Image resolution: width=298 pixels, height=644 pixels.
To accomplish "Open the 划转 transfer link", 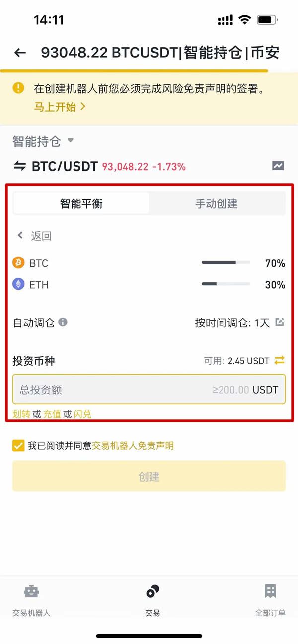I will click(x=21, y=414).
